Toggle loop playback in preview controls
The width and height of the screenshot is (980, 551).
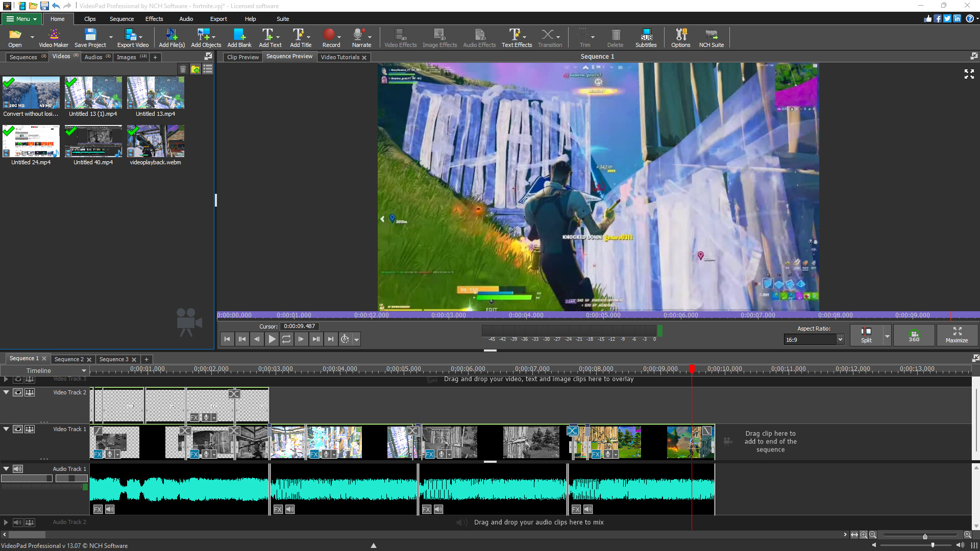click(x=286, y=339)
